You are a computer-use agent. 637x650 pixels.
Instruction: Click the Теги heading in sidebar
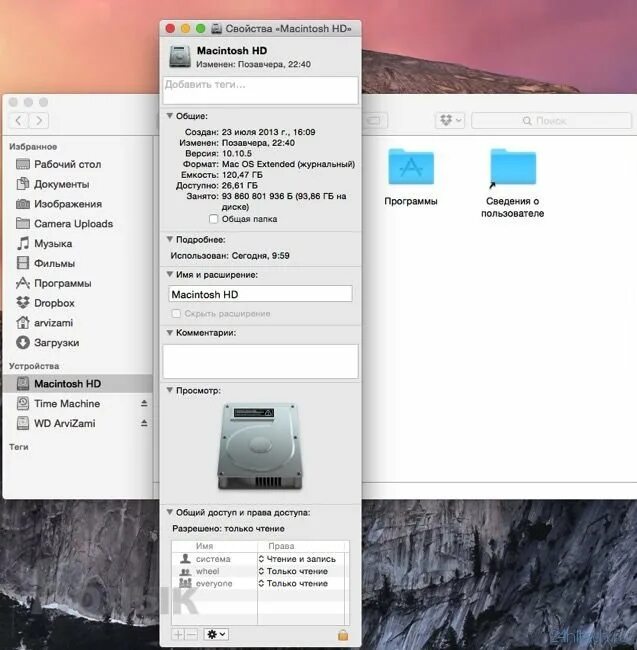point(19,447)
